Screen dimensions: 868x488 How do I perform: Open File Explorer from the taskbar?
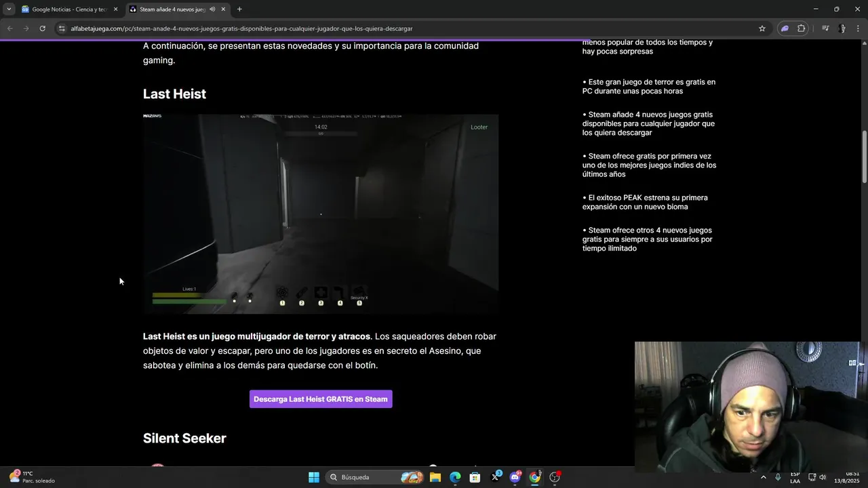pyautogui.click(x=435, y=477)
